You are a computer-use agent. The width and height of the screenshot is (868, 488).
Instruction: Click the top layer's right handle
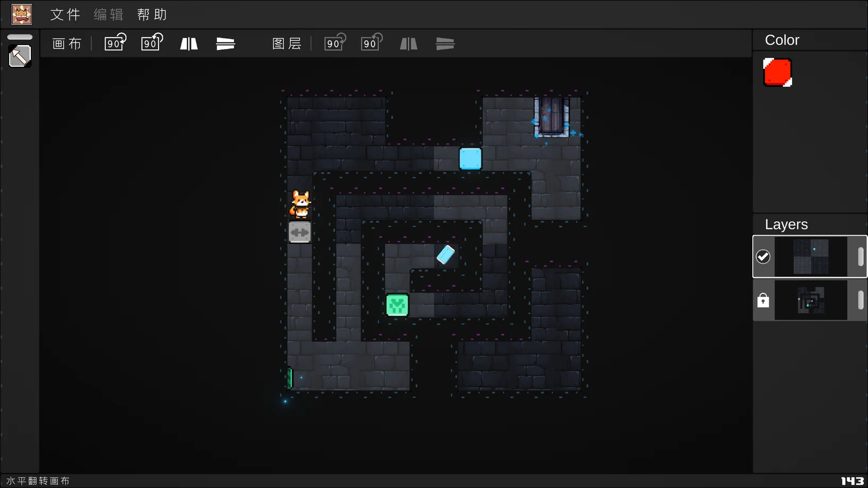861,257
